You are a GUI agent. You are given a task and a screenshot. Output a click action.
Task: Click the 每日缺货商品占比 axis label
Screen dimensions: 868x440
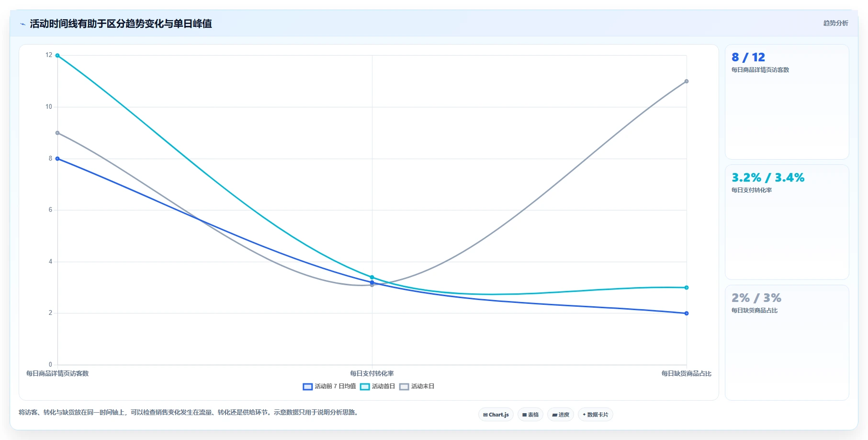pos(687,373)
